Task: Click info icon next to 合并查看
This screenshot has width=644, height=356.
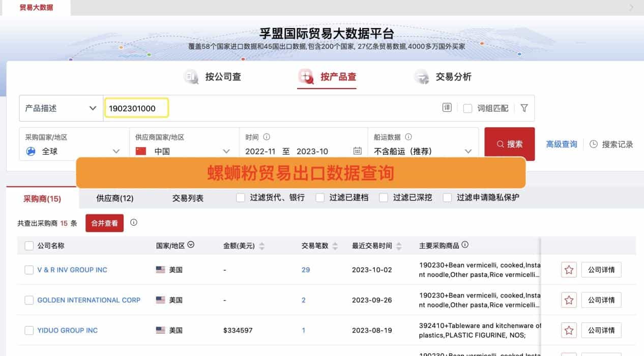Action: [x=134, y=223]
